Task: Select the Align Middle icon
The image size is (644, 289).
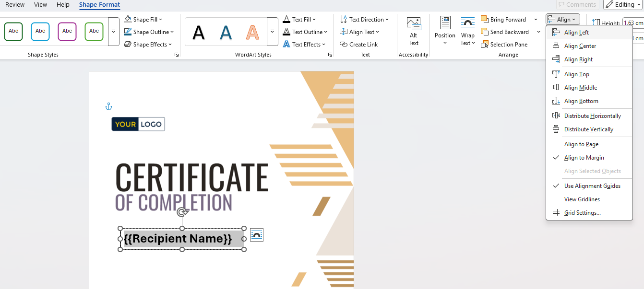Action: click(556, 87)
